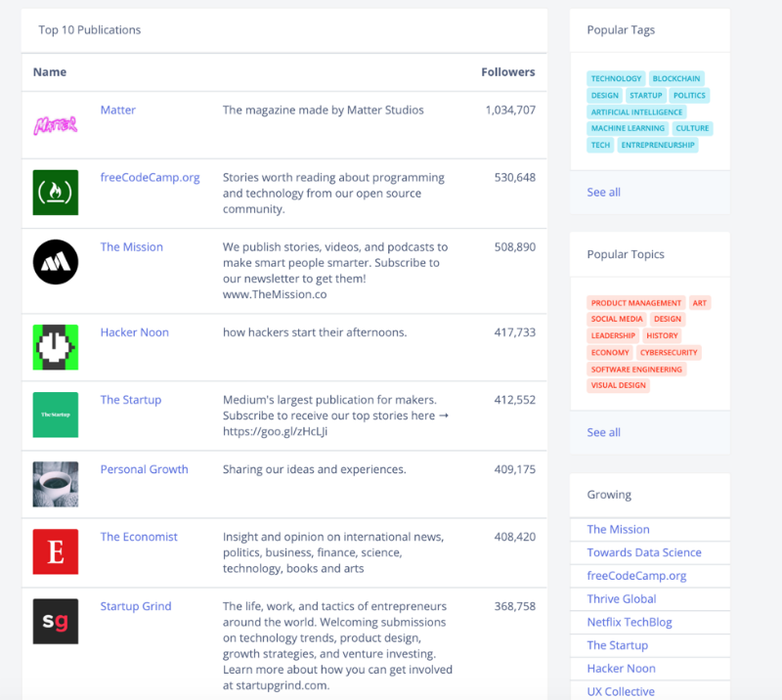The width and height of the screenshot is (782, 700).
Task: Choose the Cybersecurity topic chip
Action: click(669, 353)
